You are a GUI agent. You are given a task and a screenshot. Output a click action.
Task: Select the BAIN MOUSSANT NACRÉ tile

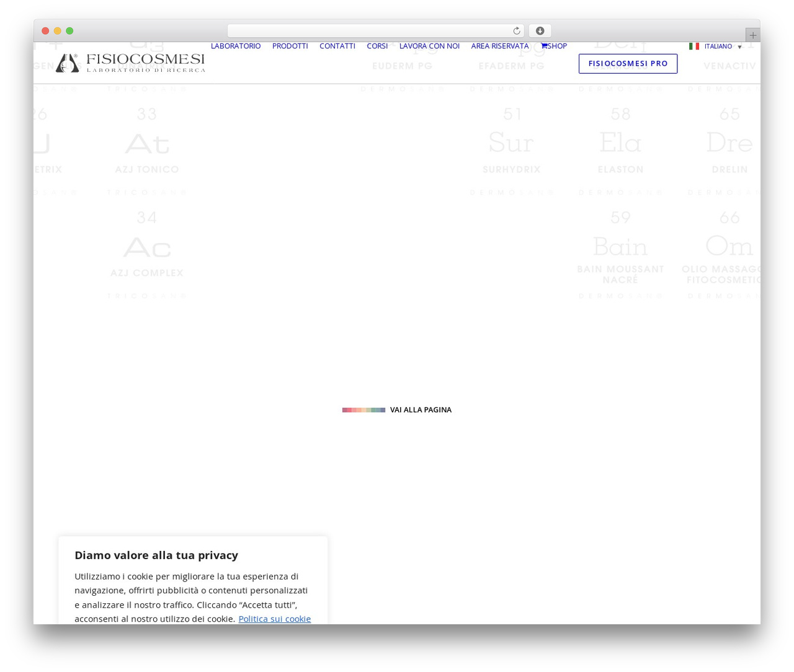(621, 255)
